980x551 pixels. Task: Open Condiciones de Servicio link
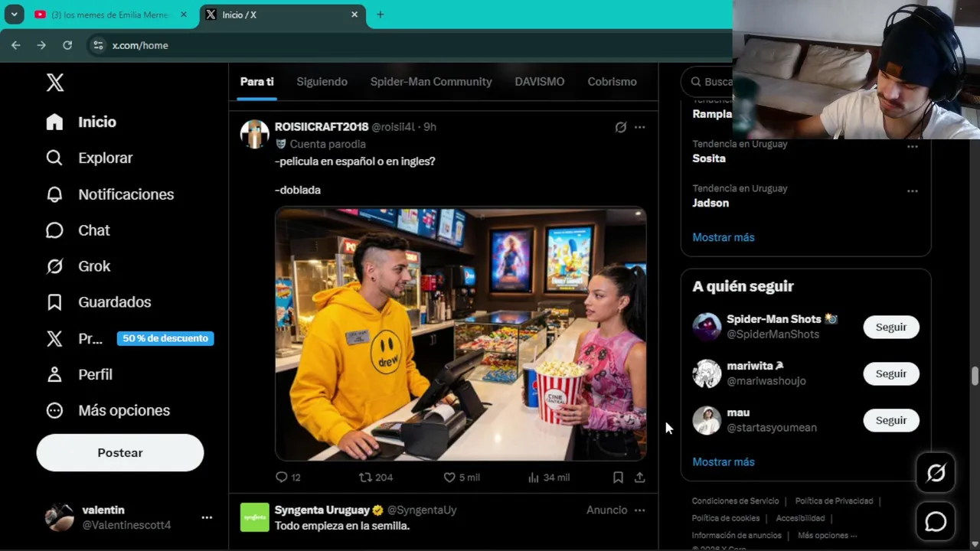pyautogui.click(x=735, y=501)
